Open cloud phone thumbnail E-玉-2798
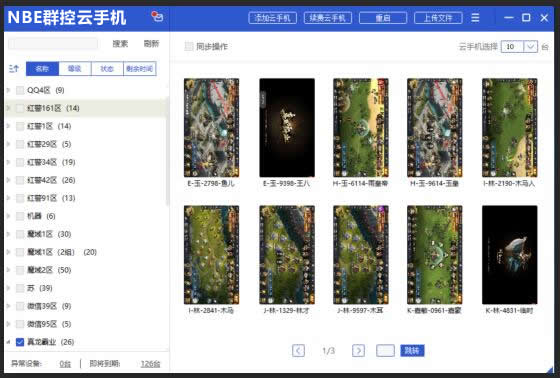 tap(211, 128)
